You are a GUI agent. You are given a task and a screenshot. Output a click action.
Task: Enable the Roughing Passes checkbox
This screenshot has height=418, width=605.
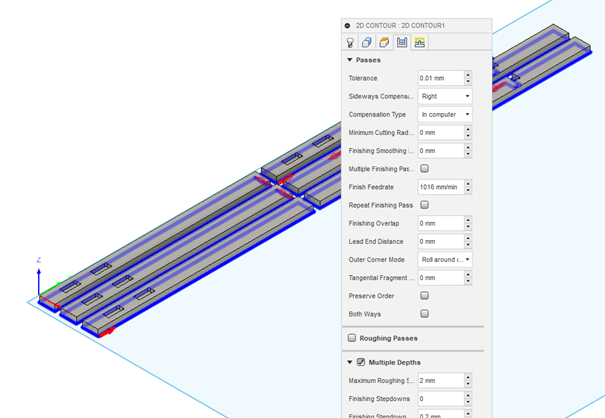(x=352, y=338)
